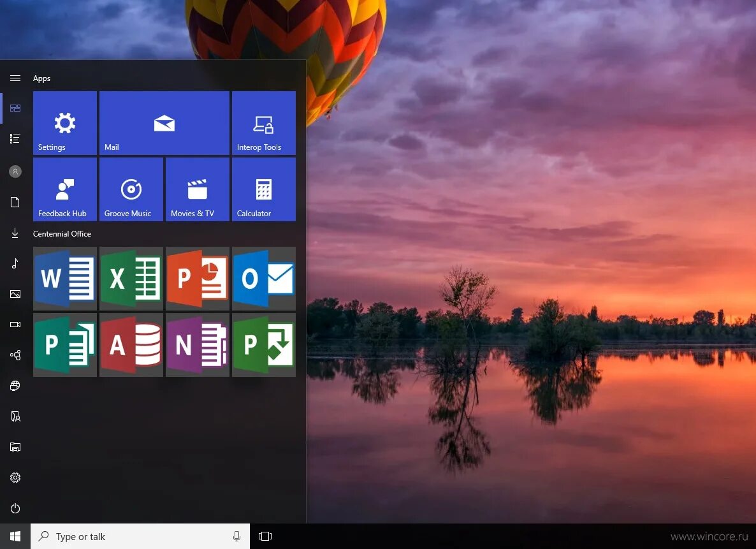Activate Cortana microphone in search box
The width and height of the screenshot is (756, 549).
(236, 536)
